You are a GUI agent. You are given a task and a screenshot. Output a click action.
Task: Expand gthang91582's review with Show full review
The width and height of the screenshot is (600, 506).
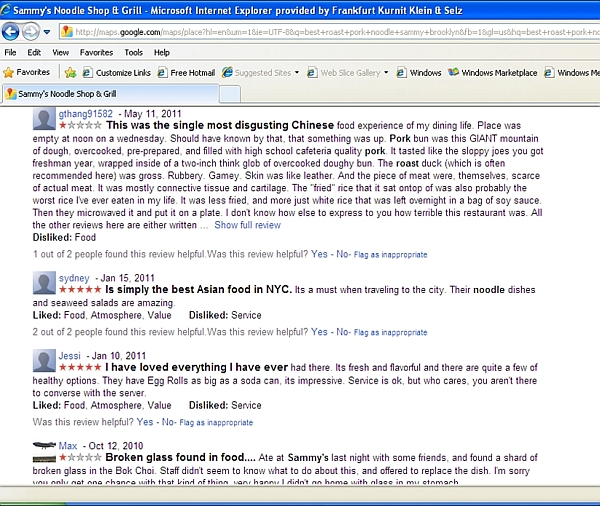(247, 225)
